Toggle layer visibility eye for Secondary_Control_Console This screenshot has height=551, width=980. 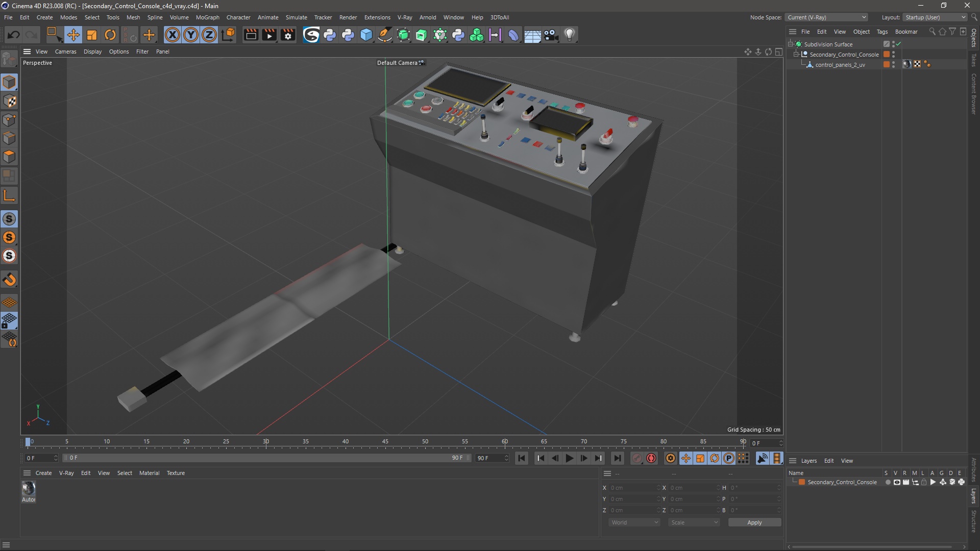coord(897,482)
